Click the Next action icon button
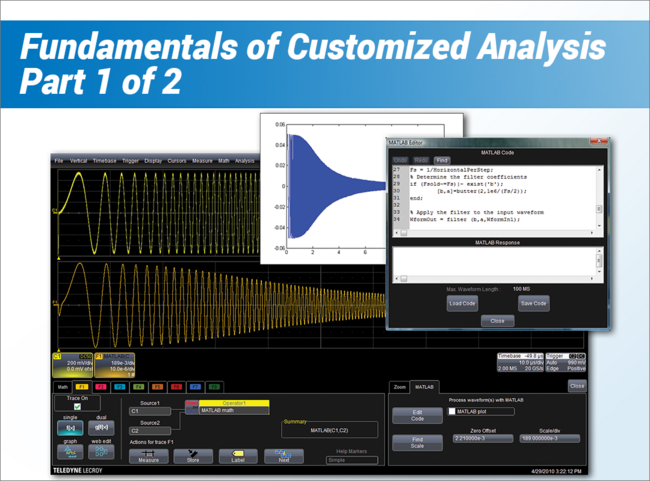The width and height of the screenshot is (650, 481). 283,456
